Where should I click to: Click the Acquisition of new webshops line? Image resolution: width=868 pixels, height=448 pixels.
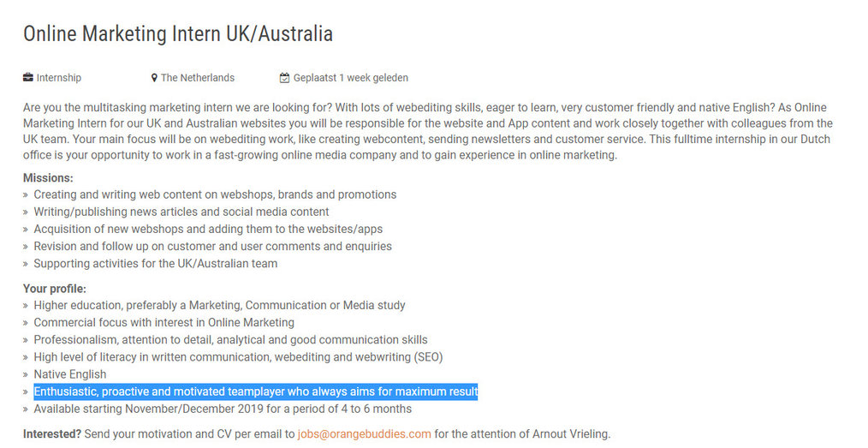coord(208,230)
